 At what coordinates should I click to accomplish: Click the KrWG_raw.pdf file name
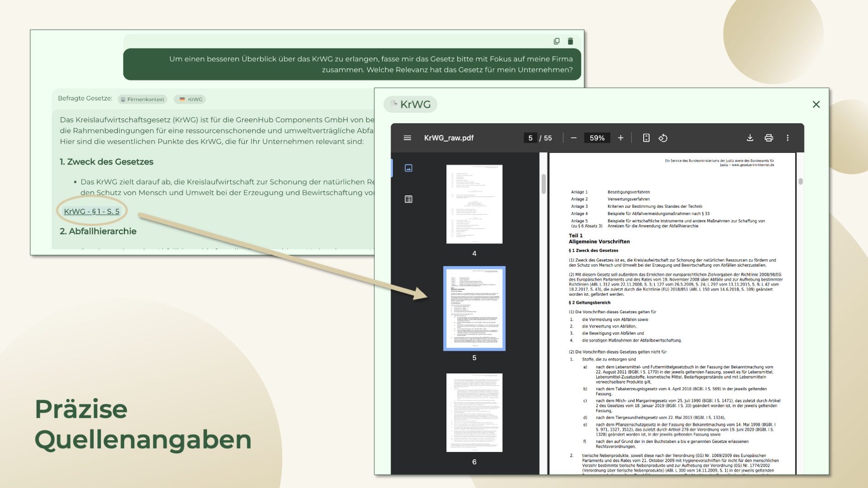click(x=449, y=138)
